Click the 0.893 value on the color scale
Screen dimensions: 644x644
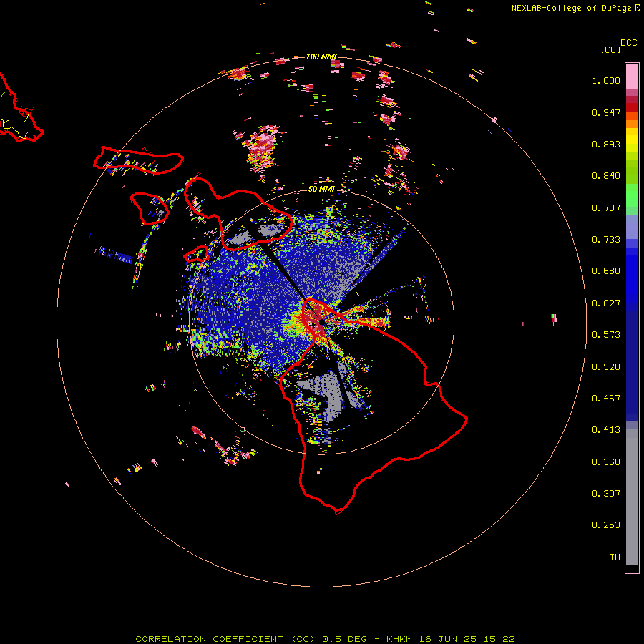(606, 144)
